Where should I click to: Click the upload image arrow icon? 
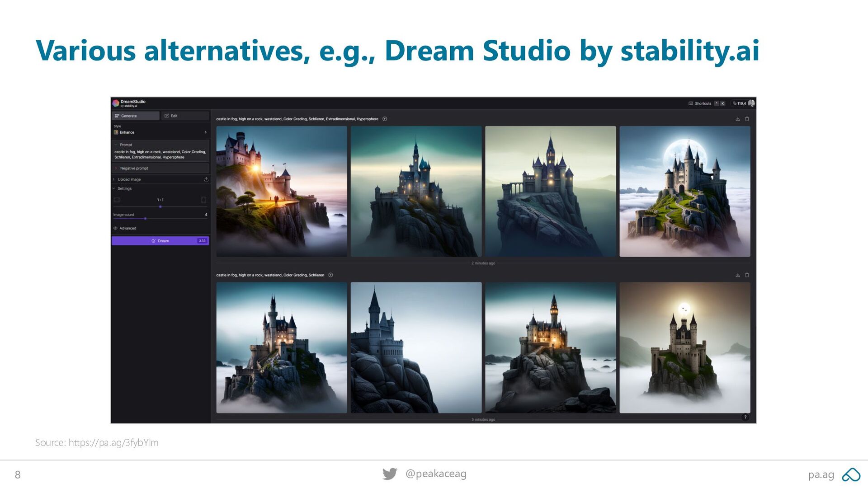tap(206, 179)
